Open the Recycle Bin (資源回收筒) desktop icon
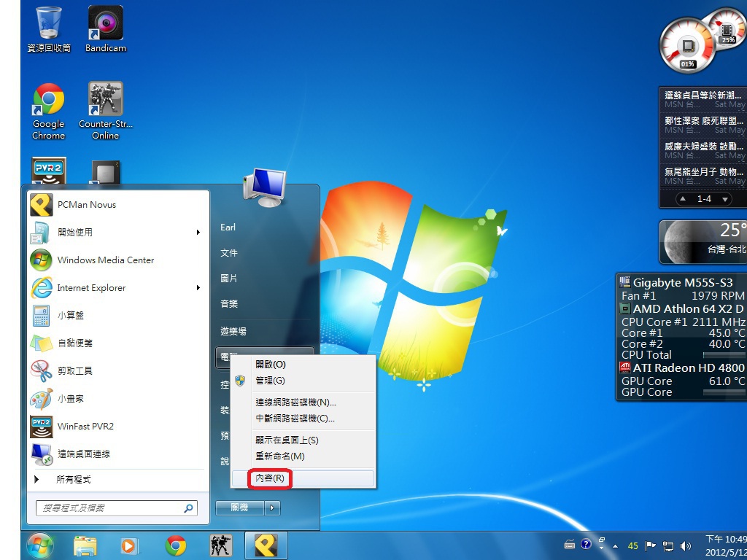 [x=49, y=28]
